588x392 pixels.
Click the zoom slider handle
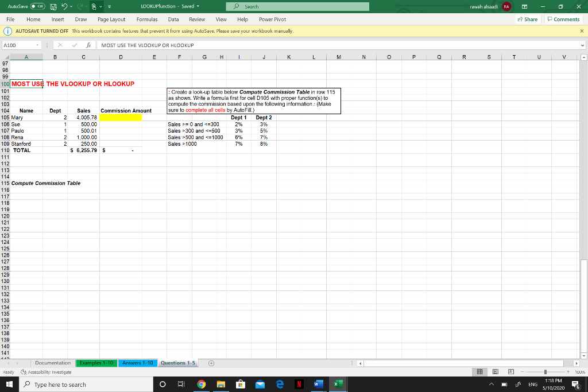pyautogui.click(x=546, y=372)
